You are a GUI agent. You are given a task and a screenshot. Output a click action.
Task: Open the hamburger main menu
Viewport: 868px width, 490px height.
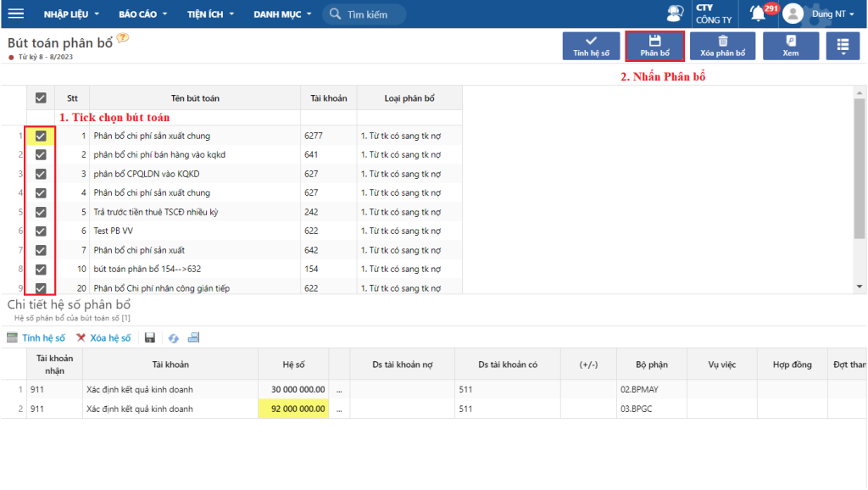pyautogui.click(x=16, y=14)
